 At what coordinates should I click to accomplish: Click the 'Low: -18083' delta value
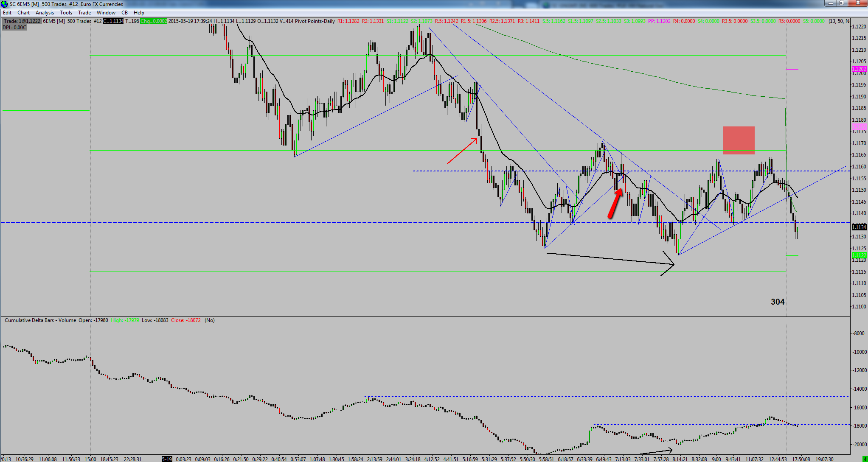[x=155, y=320]
